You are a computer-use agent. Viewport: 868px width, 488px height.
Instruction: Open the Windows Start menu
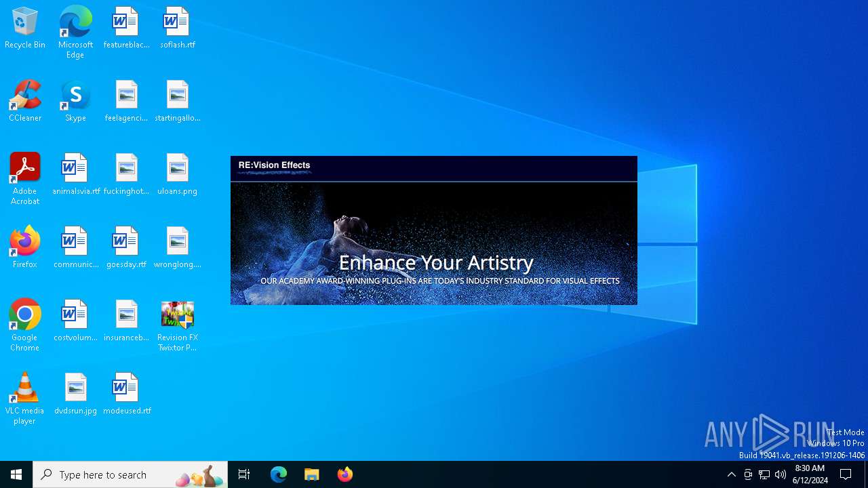16,474
